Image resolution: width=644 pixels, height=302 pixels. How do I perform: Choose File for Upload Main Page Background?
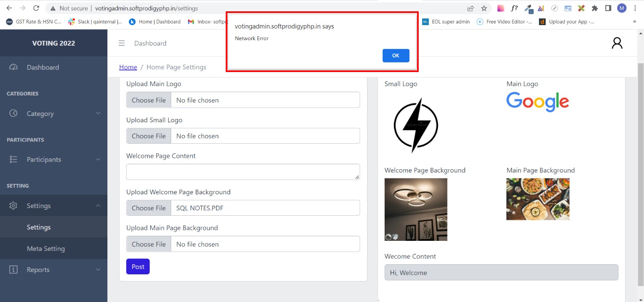coord(149,244)
